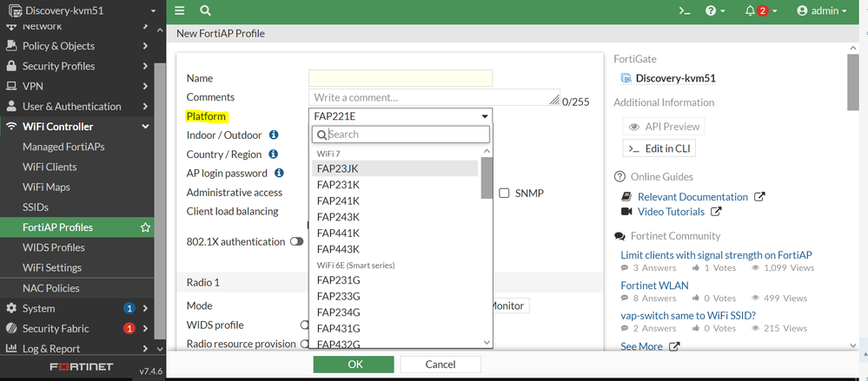Click the Name input field
Viewport: 868px width, 381px height.
[x=401, y=78]
